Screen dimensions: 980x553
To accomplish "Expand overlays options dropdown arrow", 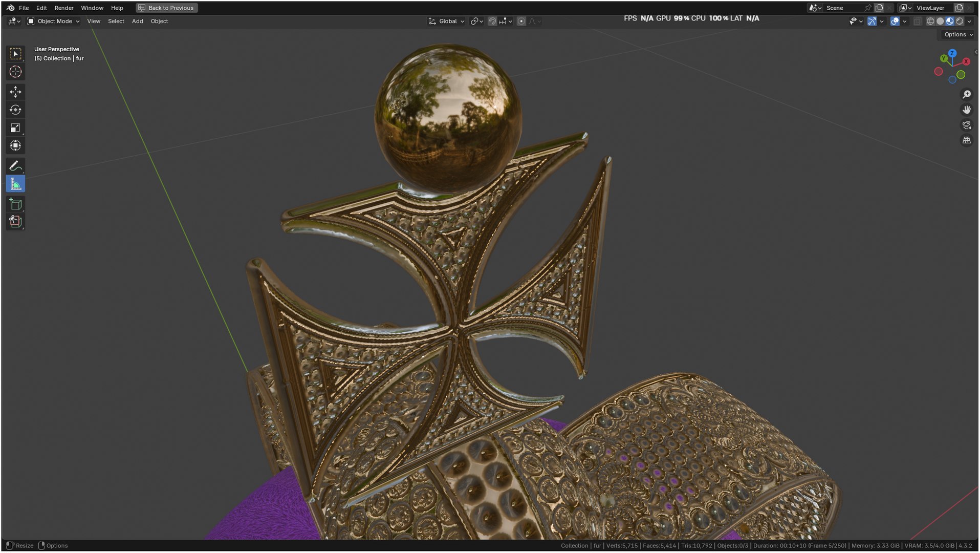I will [x=905, y=21].
